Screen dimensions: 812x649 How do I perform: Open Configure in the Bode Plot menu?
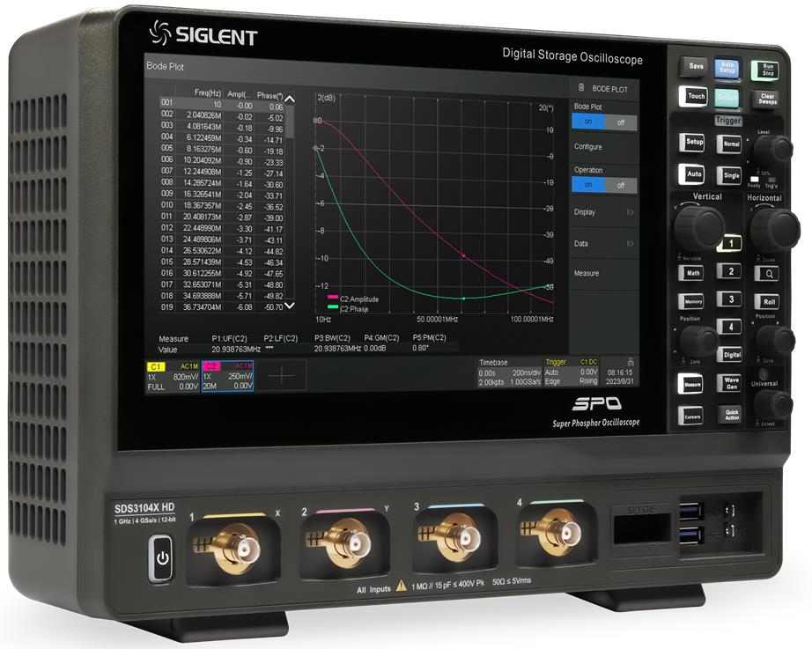point(604,147)
